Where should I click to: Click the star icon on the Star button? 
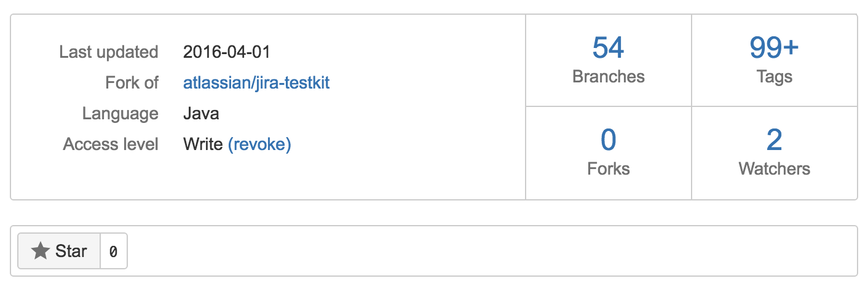point(41,251)
